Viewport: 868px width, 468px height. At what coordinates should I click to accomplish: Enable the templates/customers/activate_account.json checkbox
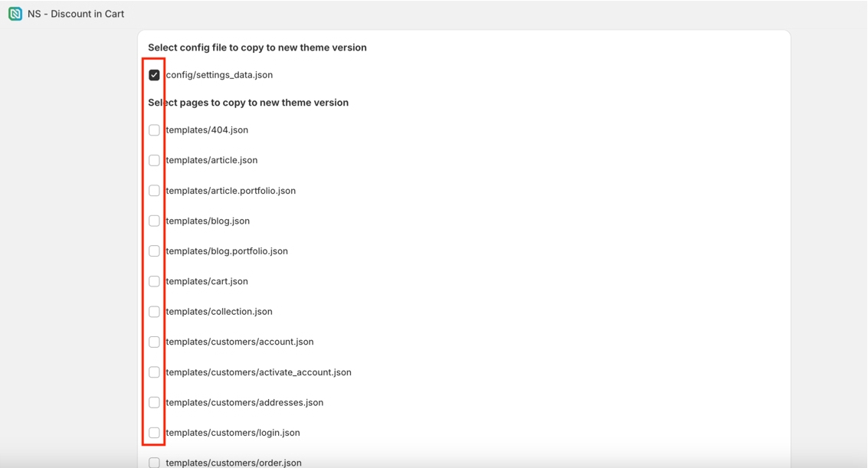154,372
